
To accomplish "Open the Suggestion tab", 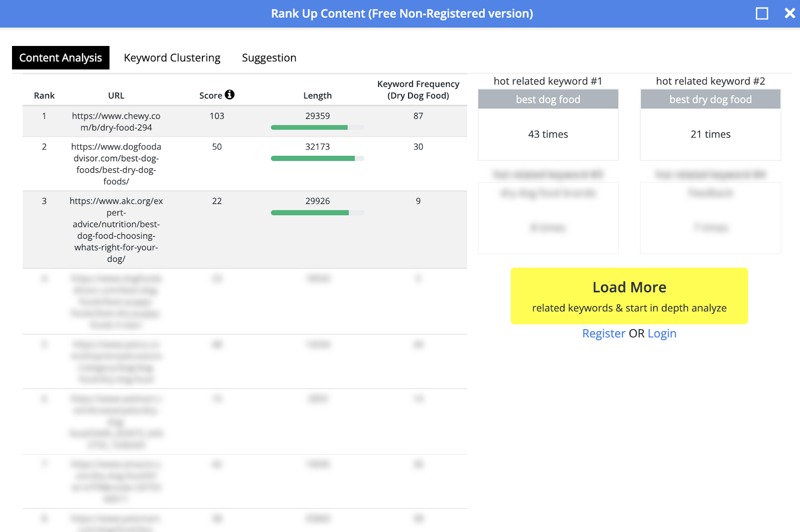I will pos(269,58).
